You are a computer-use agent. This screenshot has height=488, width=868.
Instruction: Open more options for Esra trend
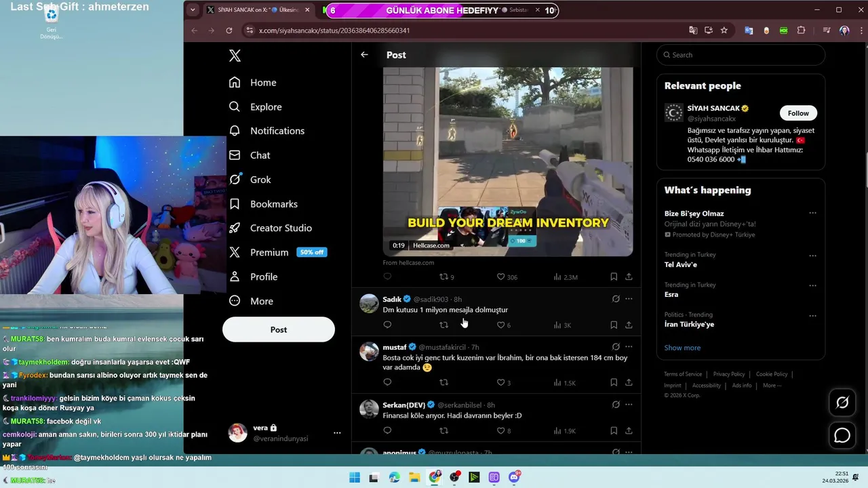click(812, 286)
